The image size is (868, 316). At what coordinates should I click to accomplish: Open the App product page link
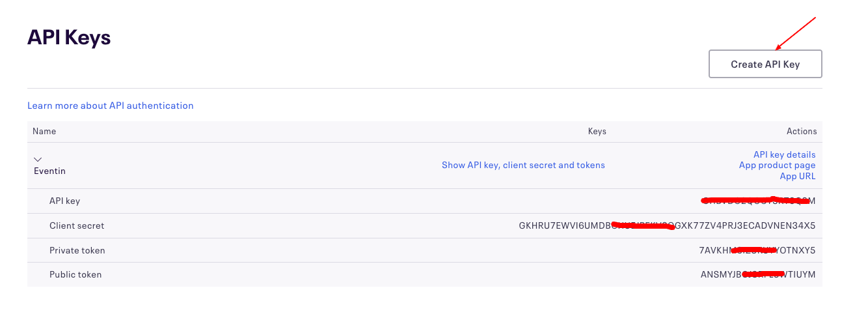point(777,165)
